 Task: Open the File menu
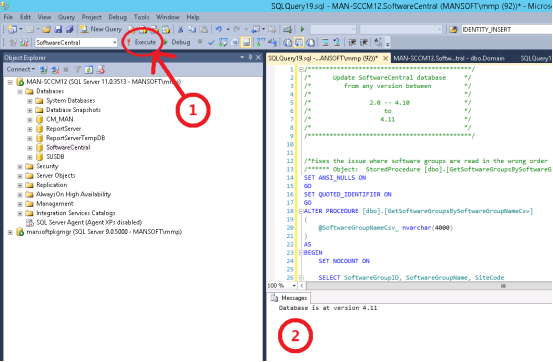tap(8, 17)
